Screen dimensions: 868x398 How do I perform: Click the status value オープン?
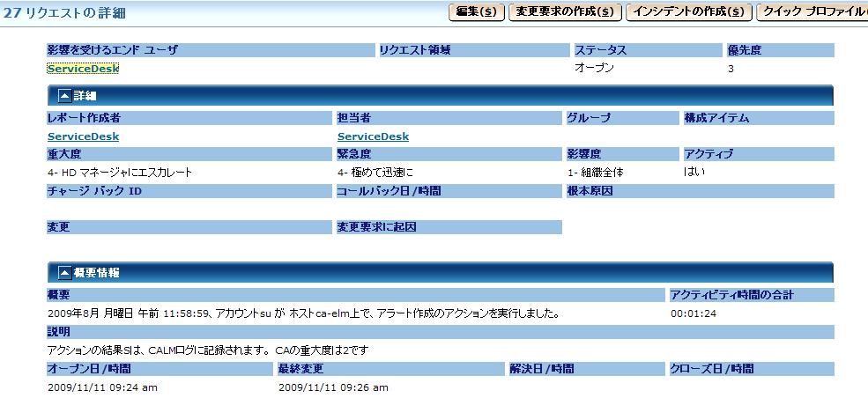click(x=595, y=69)
